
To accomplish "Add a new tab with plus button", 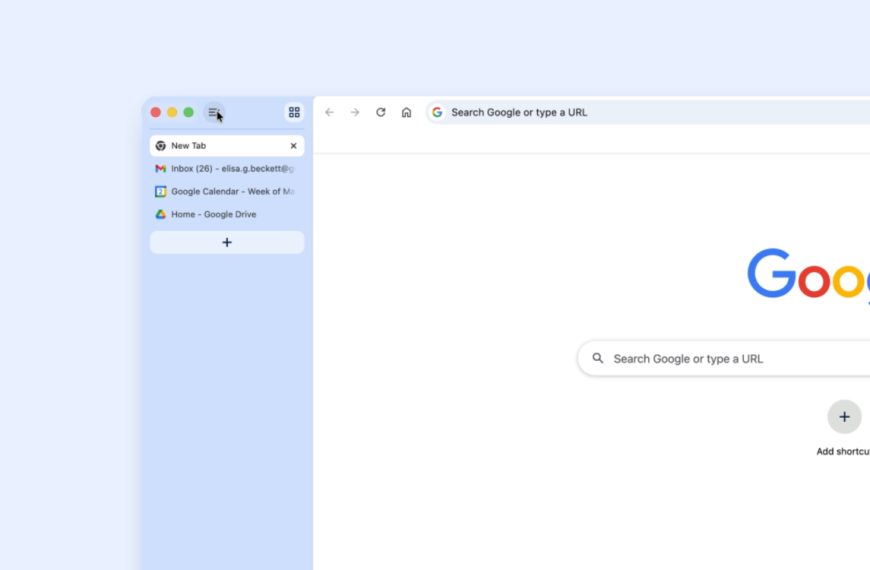I will [227, 243].
